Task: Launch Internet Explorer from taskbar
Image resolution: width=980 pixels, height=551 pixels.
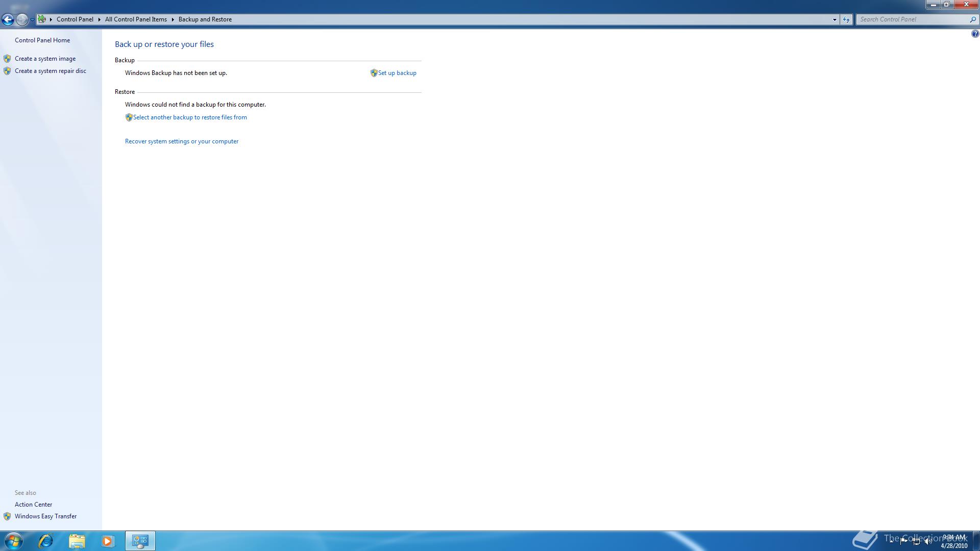Action: 46,541
